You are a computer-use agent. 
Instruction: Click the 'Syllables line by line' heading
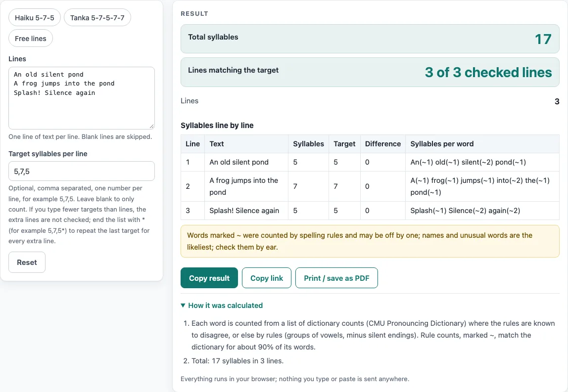217,126
